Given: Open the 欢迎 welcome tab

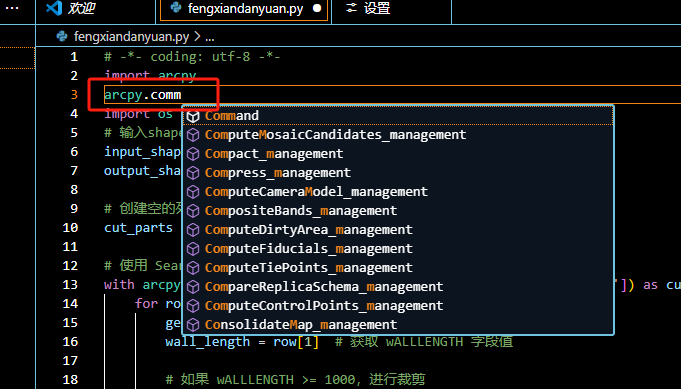Looking at the screenshot, I should click(x=96, y=9).
